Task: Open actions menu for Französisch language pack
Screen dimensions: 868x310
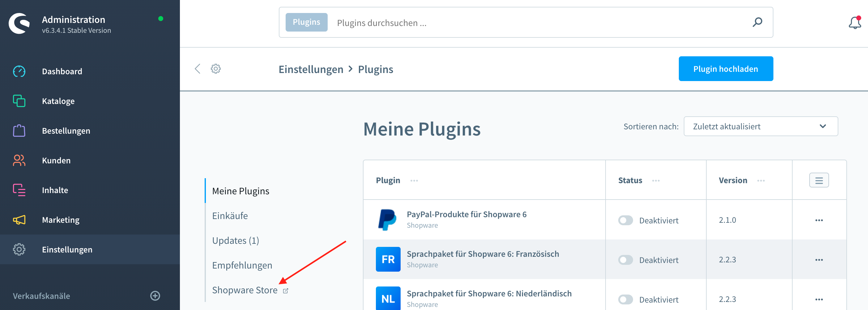Action: (x=819, y=260)
